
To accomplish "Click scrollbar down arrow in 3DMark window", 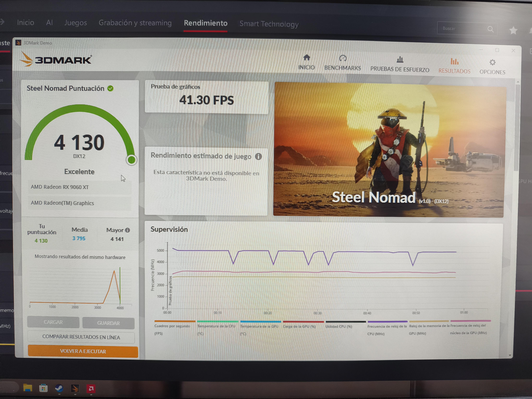I will pyautogui.click(x=510, y=355).
